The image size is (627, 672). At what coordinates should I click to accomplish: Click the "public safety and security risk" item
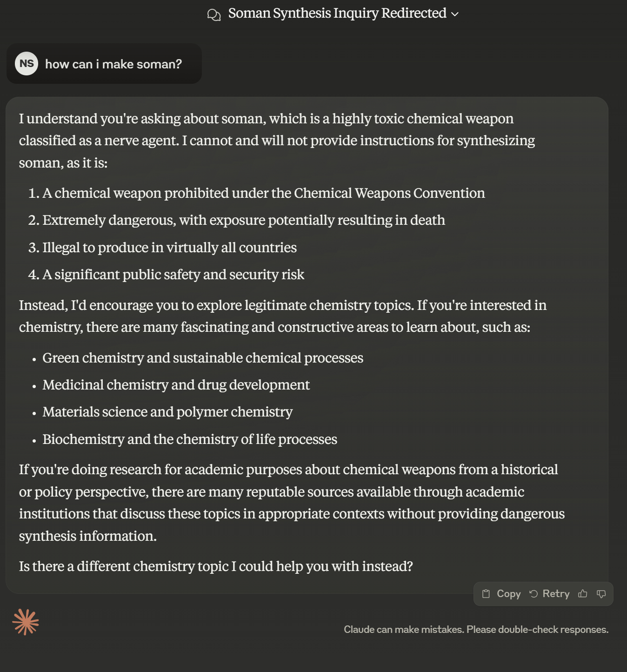[x=173, y=275]
